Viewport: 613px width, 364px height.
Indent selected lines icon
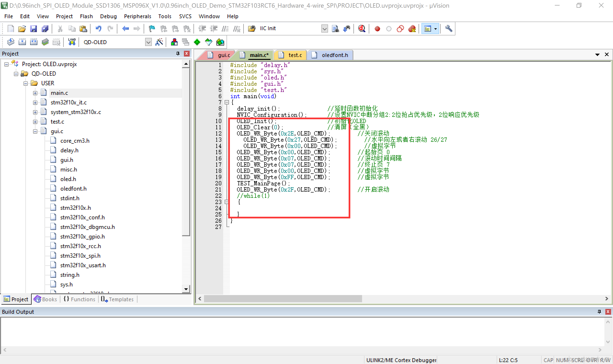tap(202, 29)
